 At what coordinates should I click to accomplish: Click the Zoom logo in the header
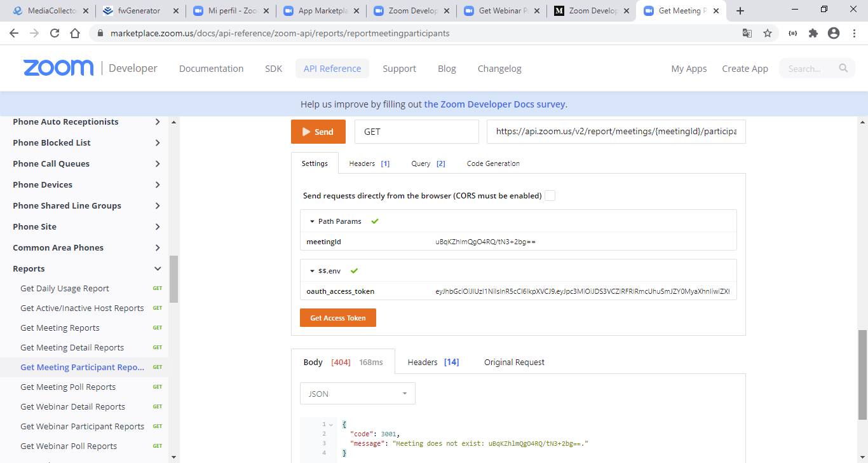tap(58, 68)
